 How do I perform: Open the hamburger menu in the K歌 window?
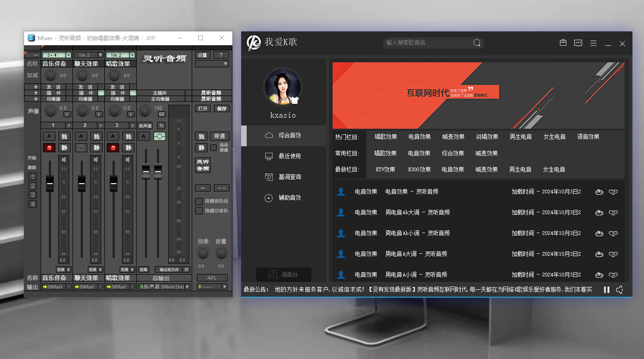pos(594,43)
